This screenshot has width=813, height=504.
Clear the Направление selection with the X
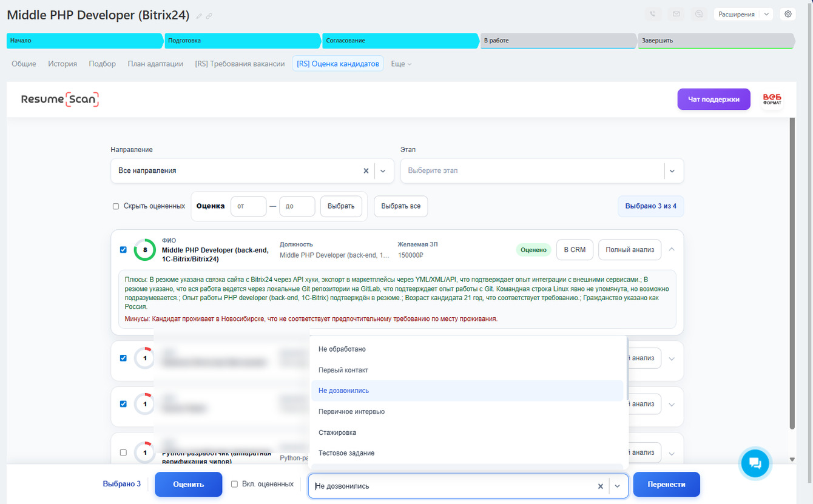pyautogui.click(x=366, y=171)
